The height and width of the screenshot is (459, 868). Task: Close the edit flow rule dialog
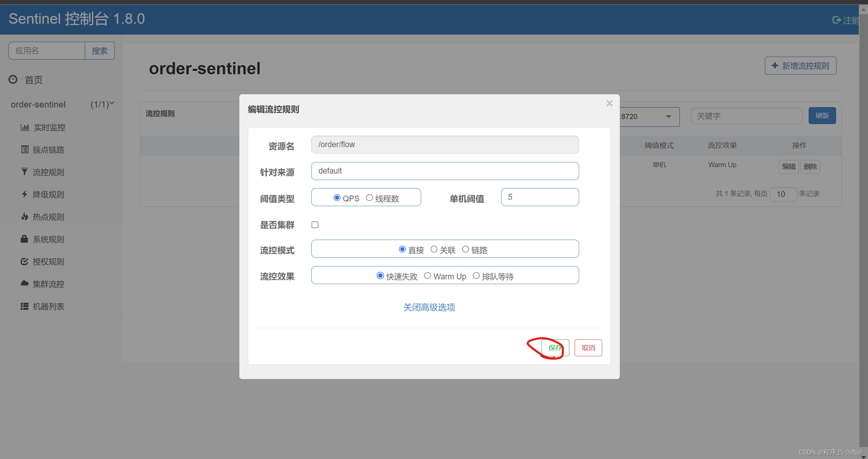pos(609,103)
